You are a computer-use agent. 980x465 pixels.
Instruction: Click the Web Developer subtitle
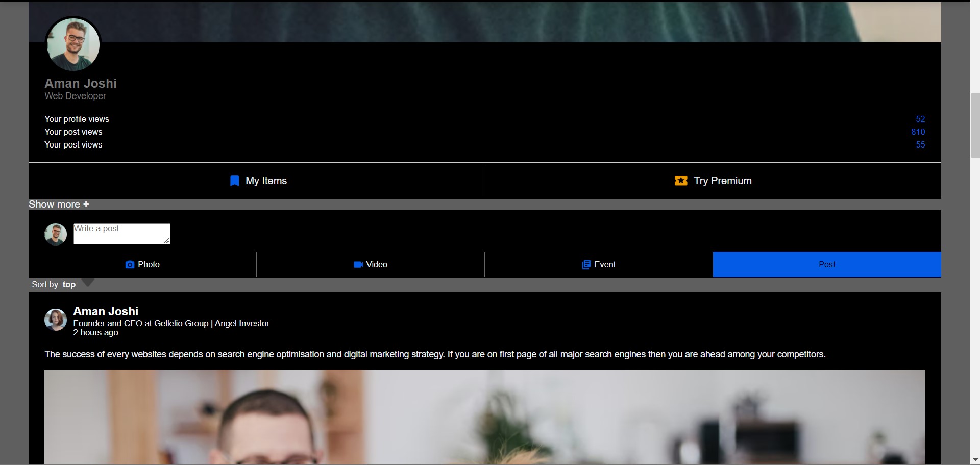[75, 96]
